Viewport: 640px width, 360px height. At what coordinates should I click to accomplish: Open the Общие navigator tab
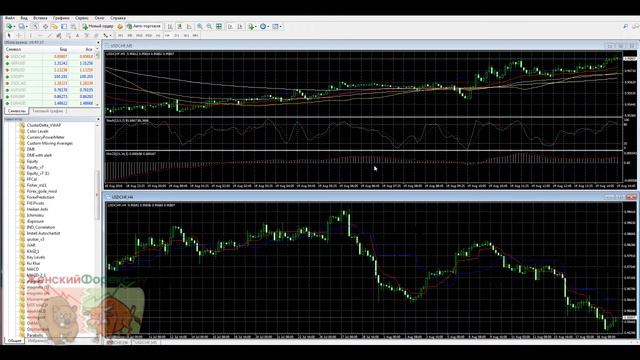(14, 340)
